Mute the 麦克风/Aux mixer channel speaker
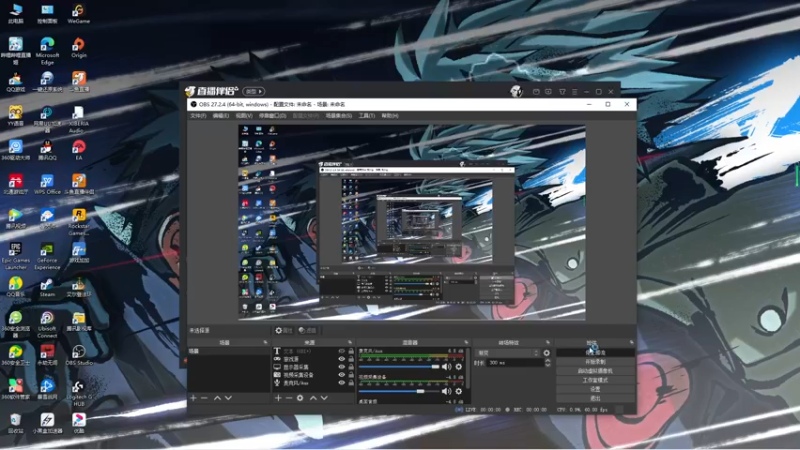800x450 pixels. click(x=447, y=367)
